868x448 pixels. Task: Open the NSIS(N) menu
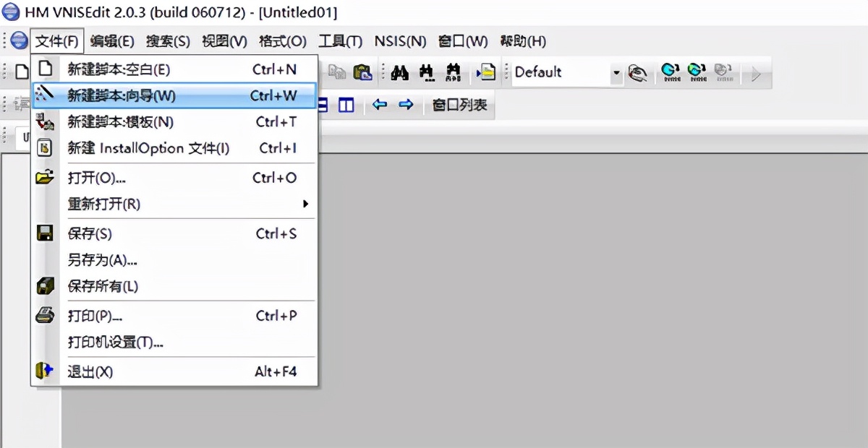pos(400,40)
